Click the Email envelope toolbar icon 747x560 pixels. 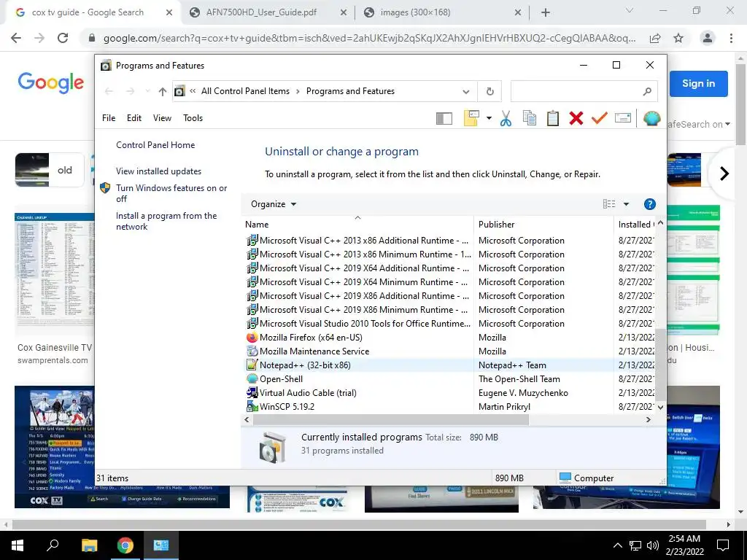(x=623, y=117)
